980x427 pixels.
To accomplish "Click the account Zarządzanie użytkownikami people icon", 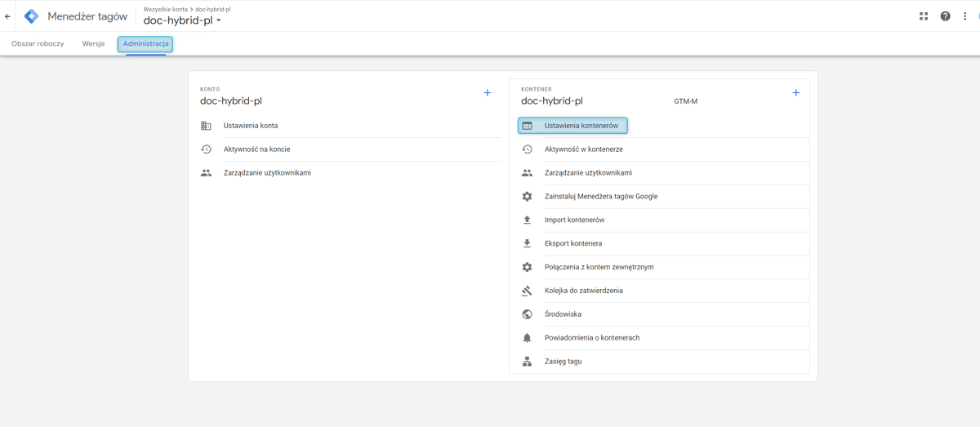I will [206, 173].
